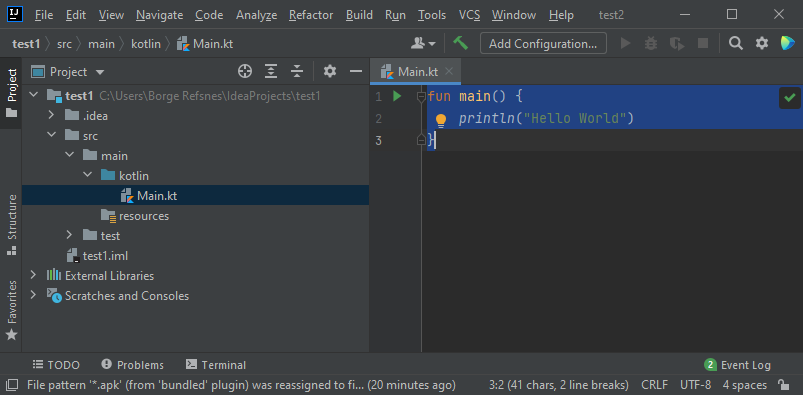Open IDE settings gear in main toolbar
Image resolution: width=803 pixels, height=395 pixels.
coord(762,44)
